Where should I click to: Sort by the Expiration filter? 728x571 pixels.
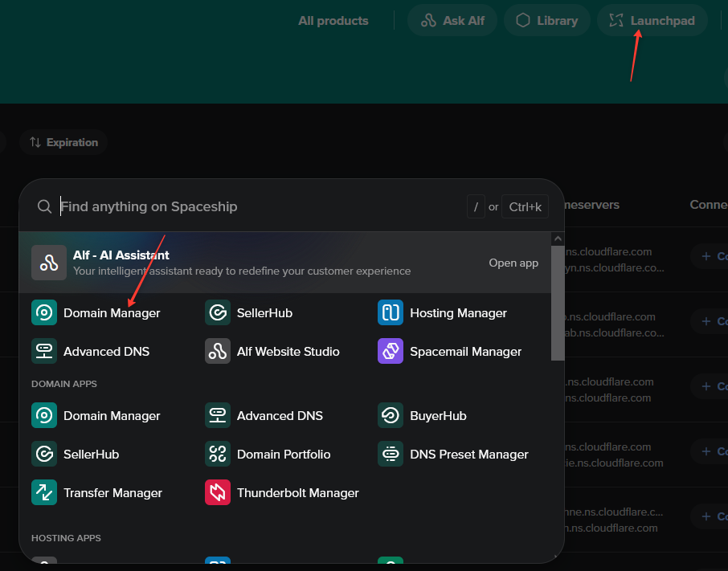click(63, 142)
